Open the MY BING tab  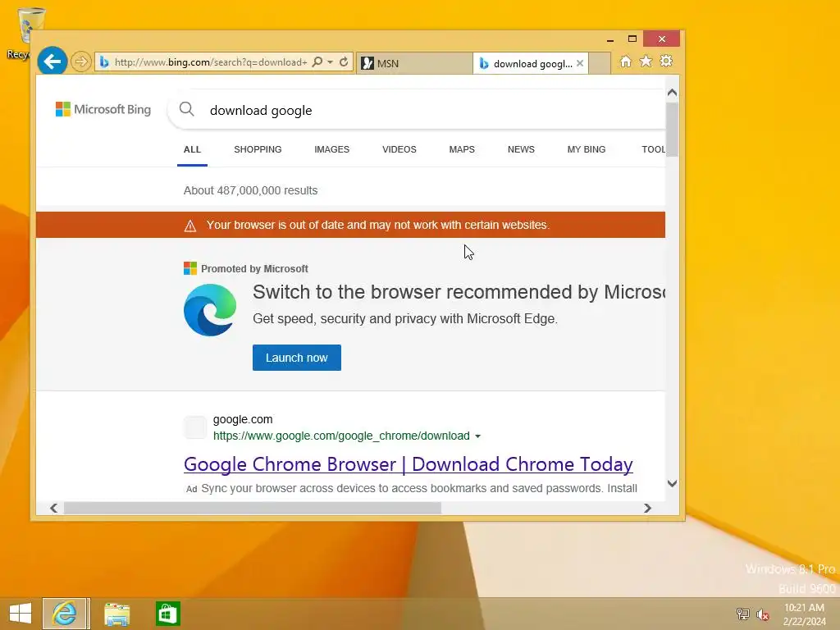click(x=586, y=149)
